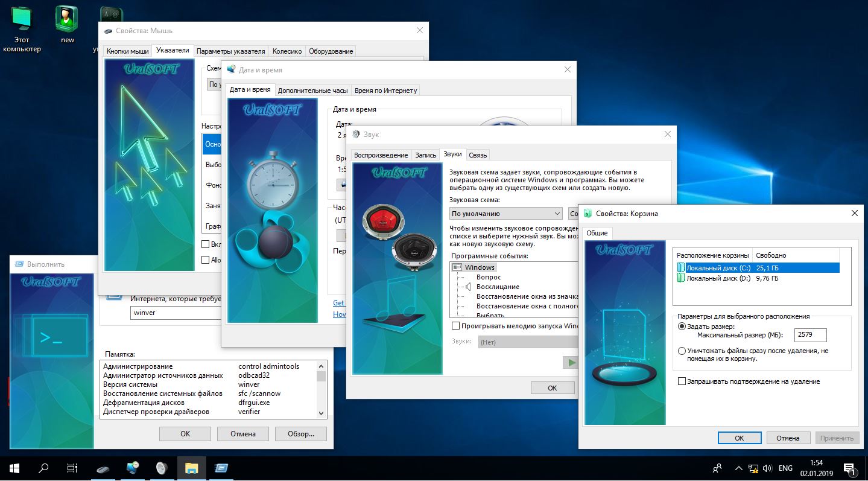Switch to the 'Кнопки мыши' tab

click(x=127, y=51)
